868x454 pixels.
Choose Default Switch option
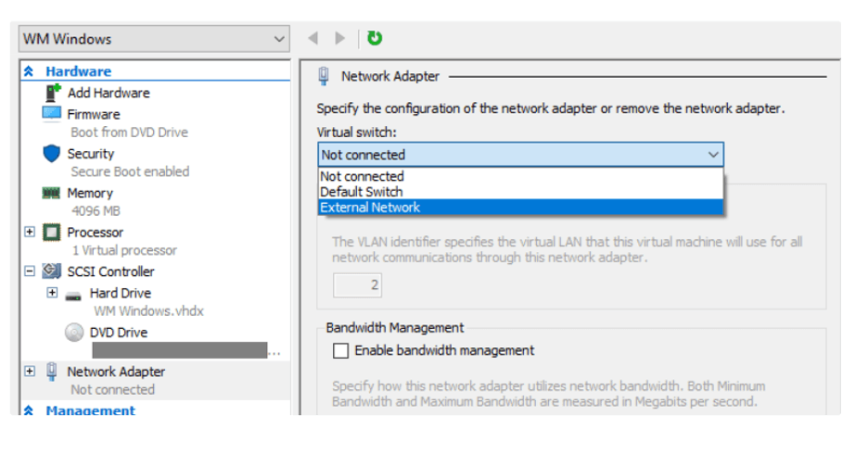362,192
